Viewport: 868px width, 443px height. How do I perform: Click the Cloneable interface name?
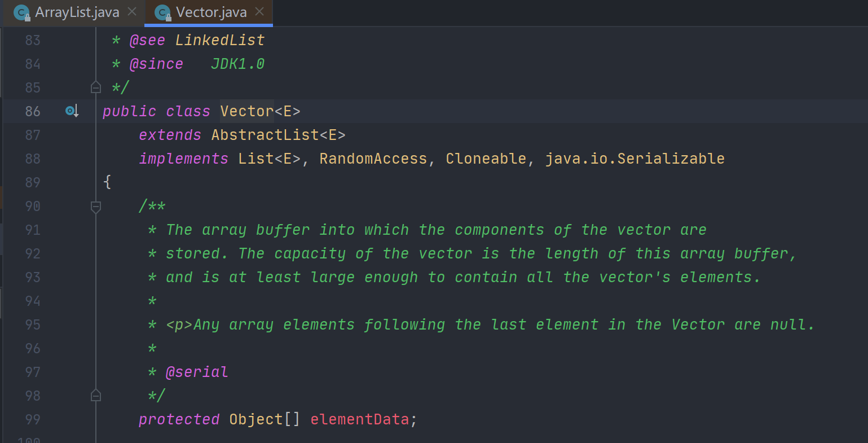(486, 159)
